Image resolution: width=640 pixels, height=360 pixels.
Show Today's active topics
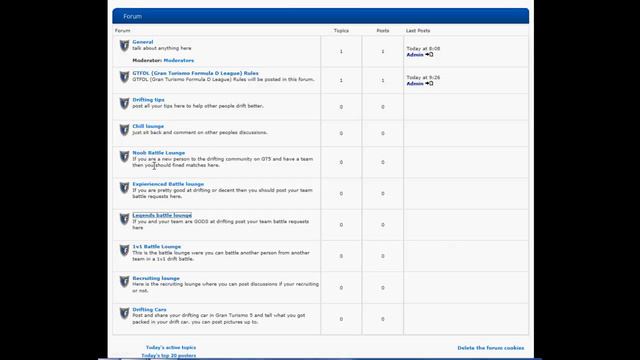pyautogui.click(x=171, y=348)
